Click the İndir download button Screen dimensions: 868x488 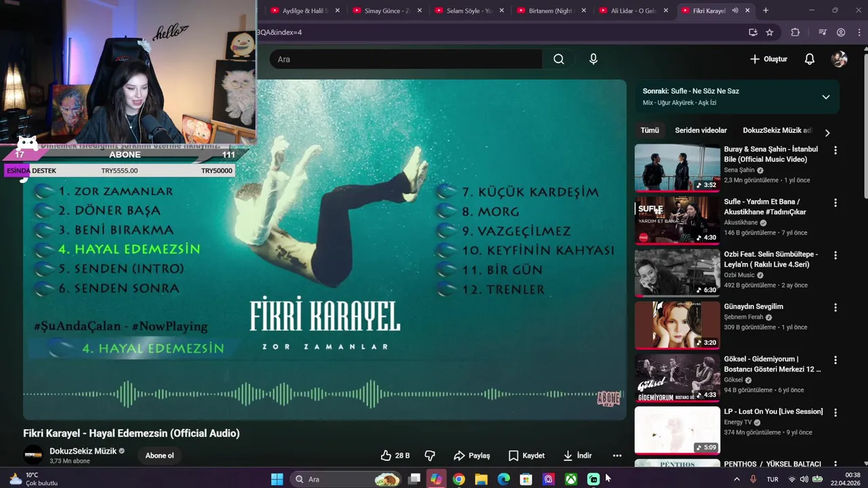pyautogui.click(x=577, y=455)
